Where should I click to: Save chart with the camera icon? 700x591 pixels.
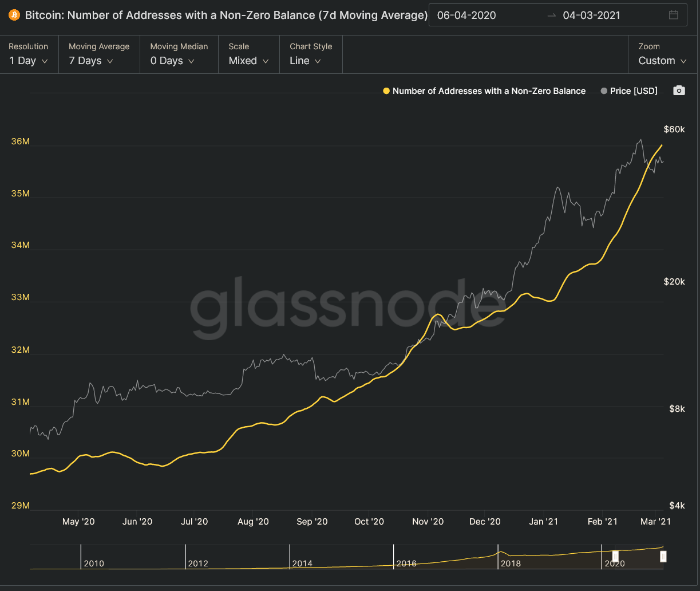[x=679, y=90]
